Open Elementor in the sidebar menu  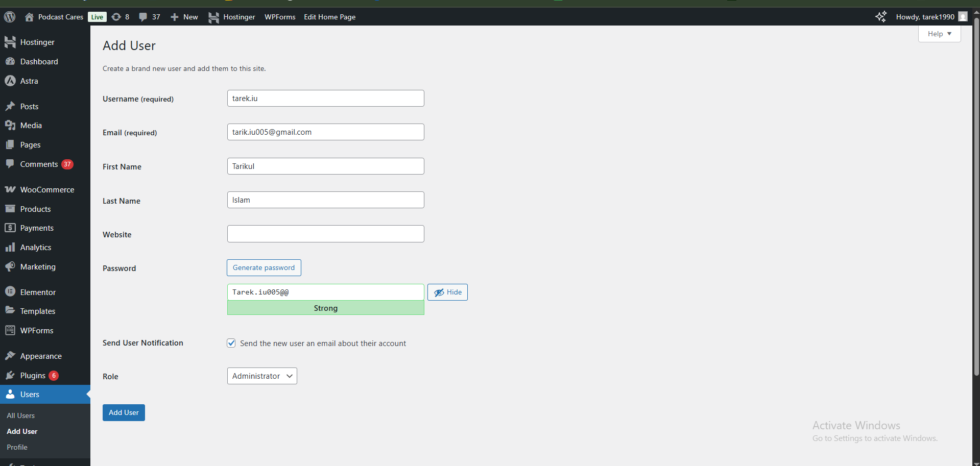[x=38, y=292]
